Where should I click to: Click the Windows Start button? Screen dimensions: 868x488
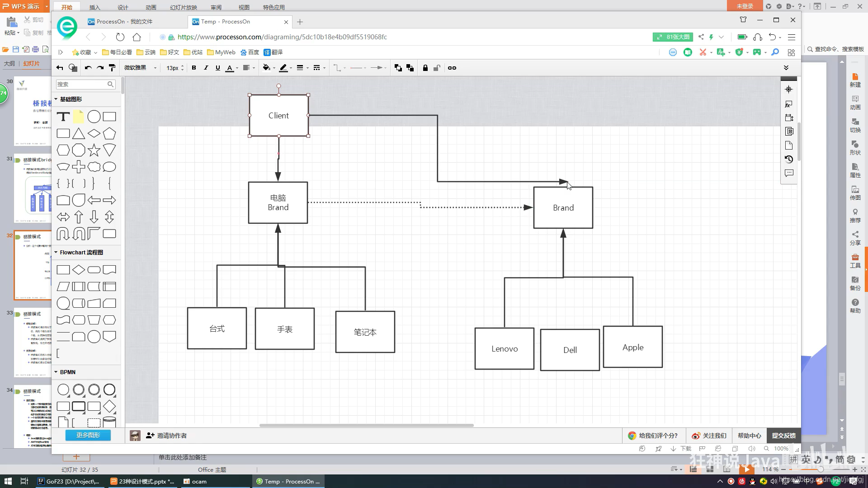tap(8, 481)
